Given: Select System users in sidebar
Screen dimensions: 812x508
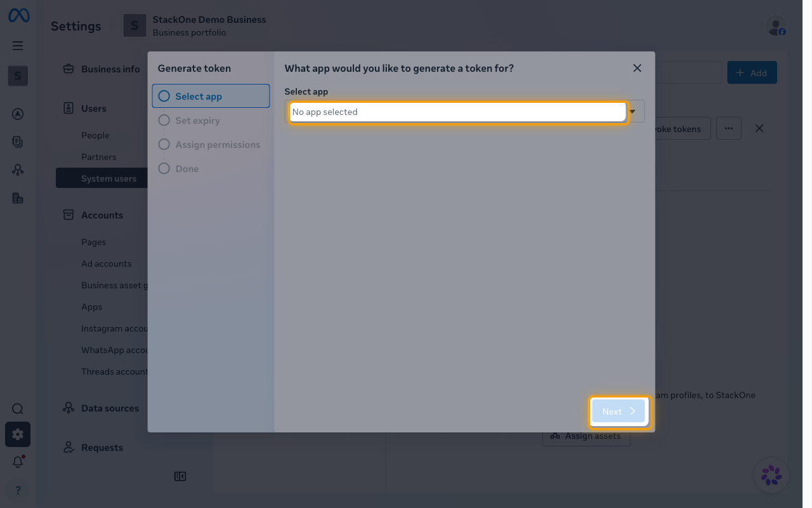Looking at the screenshot, I should point(101,178).
